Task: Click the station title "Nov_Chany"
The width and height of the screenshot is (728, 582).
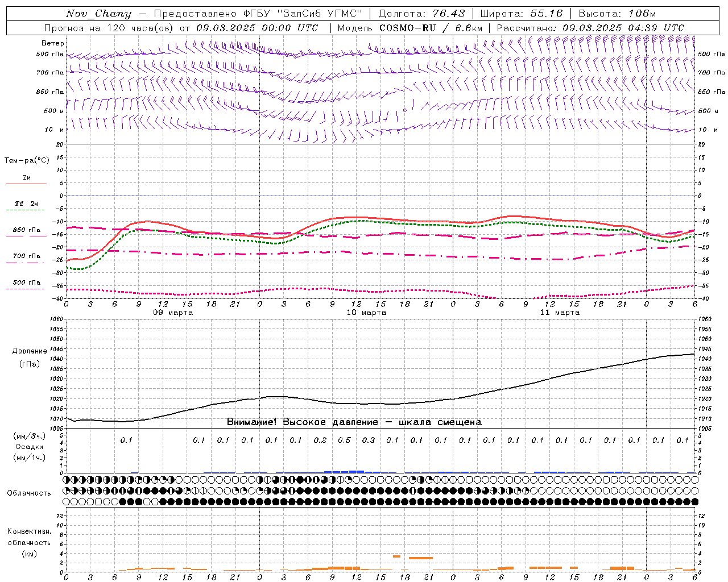Action: (98, 14)
